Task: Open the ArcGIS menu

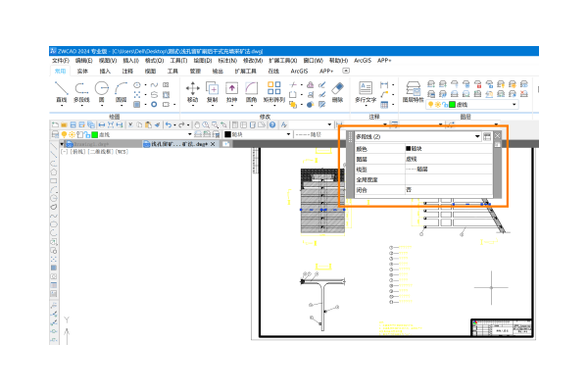Action: coord(363,61)
